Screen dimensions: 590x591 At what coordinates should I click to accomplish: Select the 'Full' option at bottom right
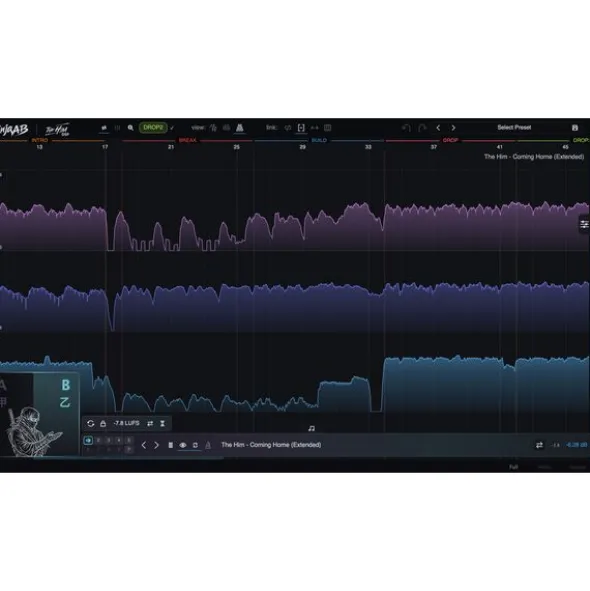click(x=513, y=467)
